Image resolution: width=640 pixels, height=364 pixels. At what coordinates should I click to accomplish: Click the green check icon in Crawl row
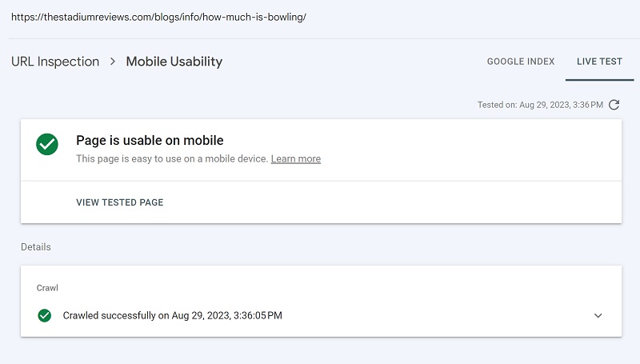[45, 315]
